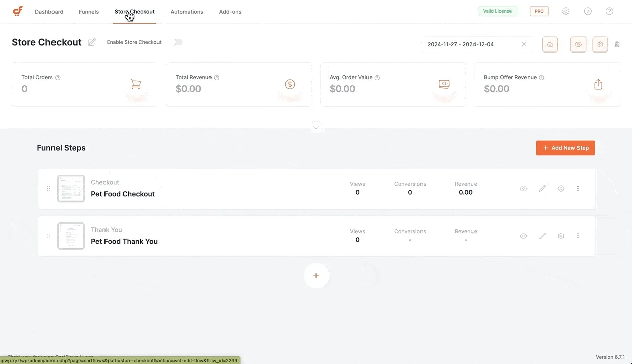Open the Add-ons tab
This screenshot has width=632, height=364.
tap(230, 12)
